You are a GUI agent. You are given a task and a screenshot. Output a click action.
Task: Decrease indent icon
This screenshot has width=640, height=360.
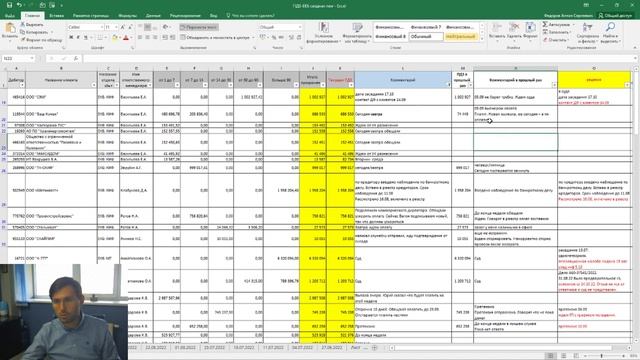165,38
